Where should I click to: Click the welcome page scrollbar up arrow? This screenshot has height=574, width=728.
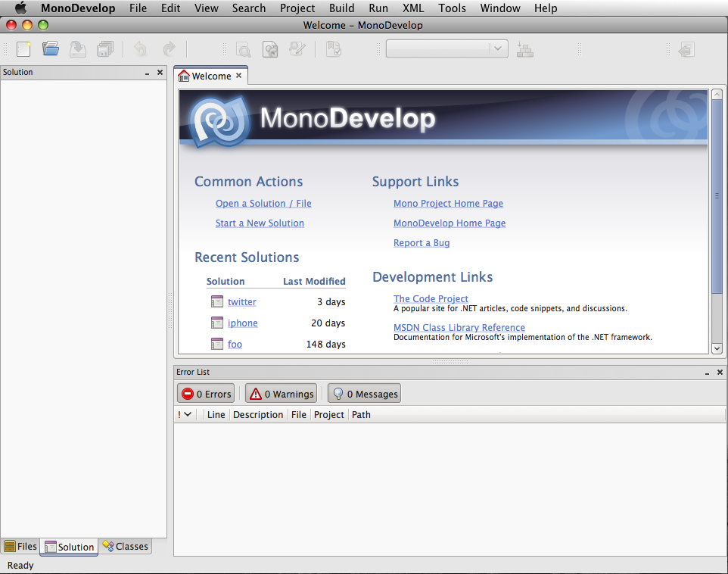717,95
